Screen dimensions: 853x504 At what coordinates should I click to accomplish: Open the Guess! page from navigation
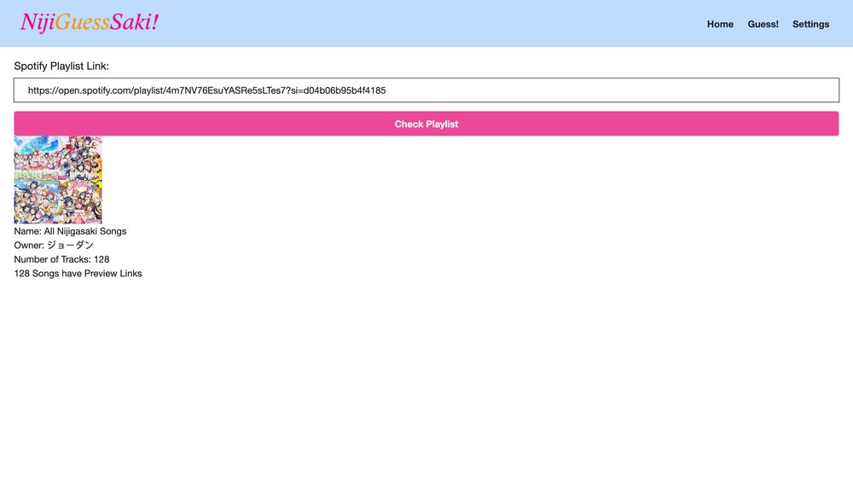point(763,24)
